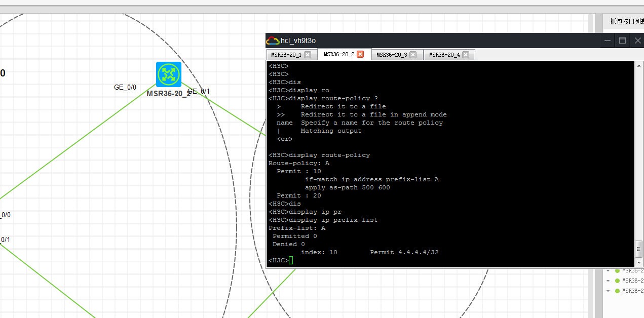Click the hcl_vh9t3o cloud logo in the title bar
Screen dimensions: 644x318
[x=273, y=41]
